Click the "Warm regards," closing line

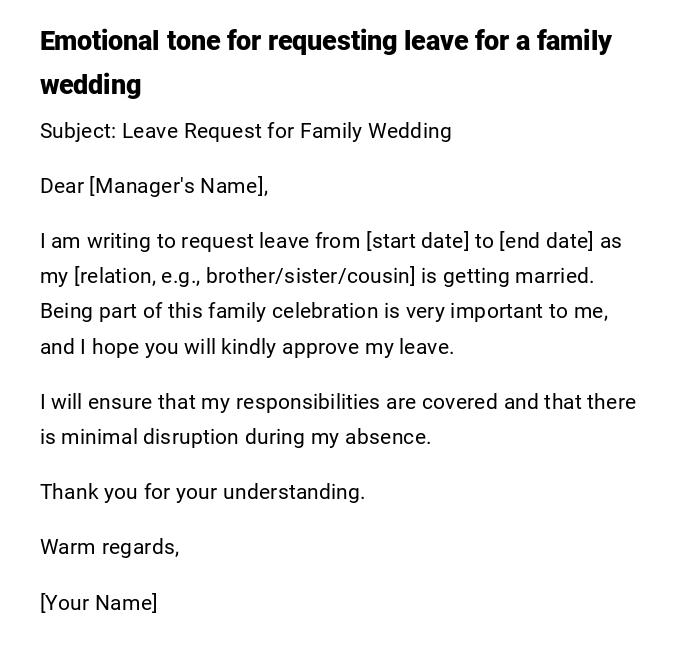click(110, 547)
